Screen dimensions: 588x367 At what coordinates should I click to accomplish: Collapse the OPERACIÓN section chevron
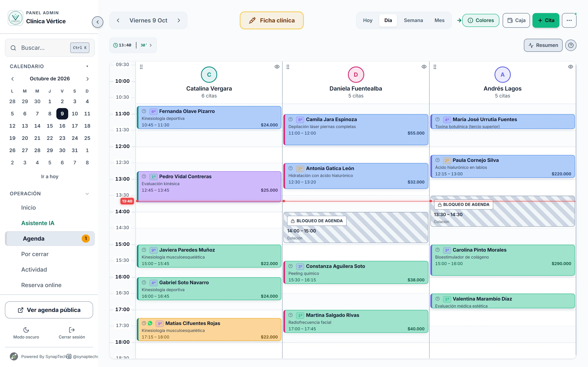click(x=87, y=194)
